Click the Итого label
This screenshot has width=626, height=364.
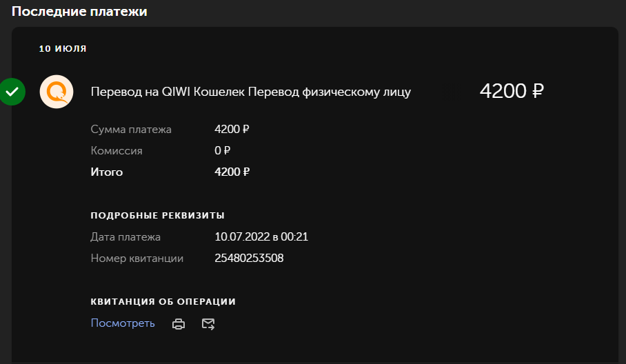pyautogui.click(x=107, y=172)
